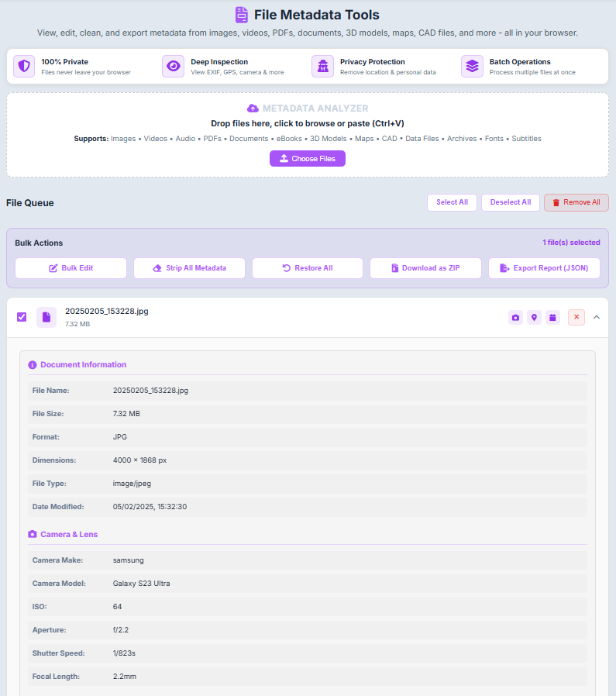Click Camera Make value 'samsung'
This screenshot has height=696, width=616.
tap(129, 560)
